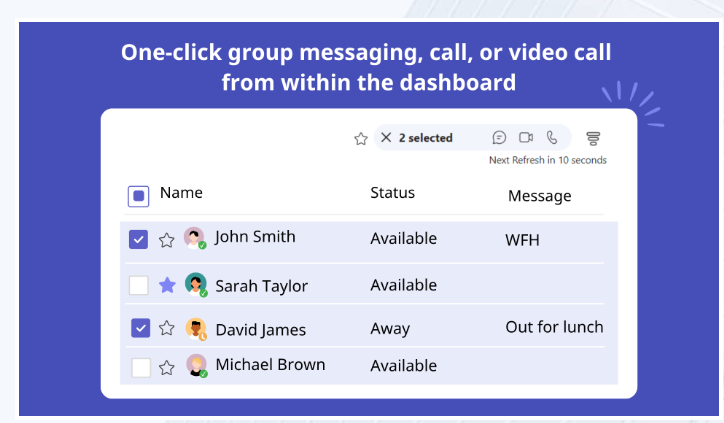The width and height of the screenshot is (724, 423).
Task: Click 'Next Refresh in 10 seconds' text
Action: click(548, 160)
